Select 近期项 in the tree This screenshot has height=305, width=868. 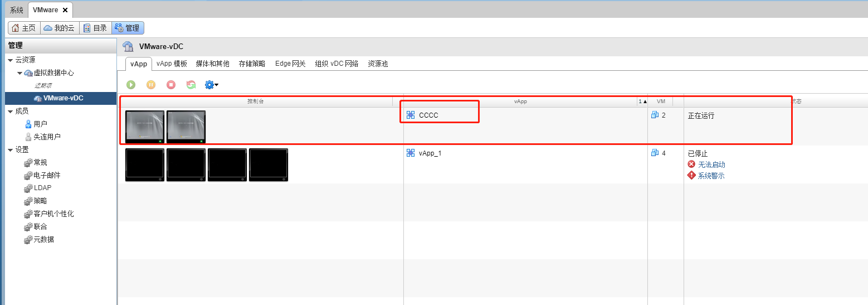(x=42, y=85)
